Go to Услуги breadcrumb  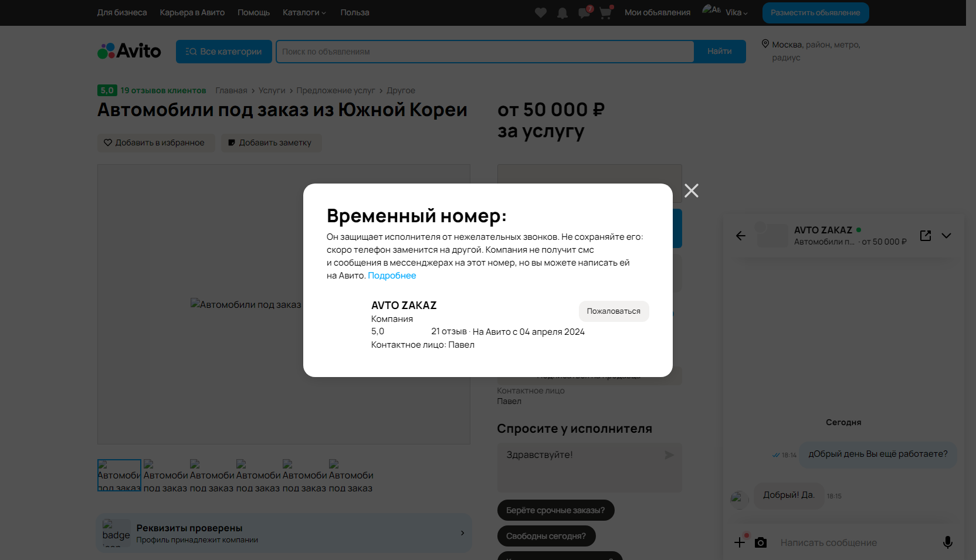272,90
